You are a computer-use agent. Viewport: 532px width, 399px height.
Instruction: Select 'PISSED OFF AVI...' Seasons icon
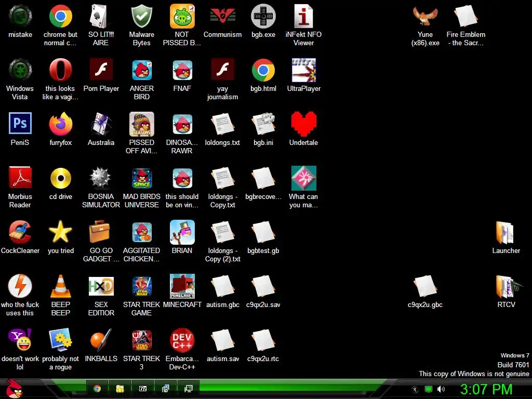141,124
